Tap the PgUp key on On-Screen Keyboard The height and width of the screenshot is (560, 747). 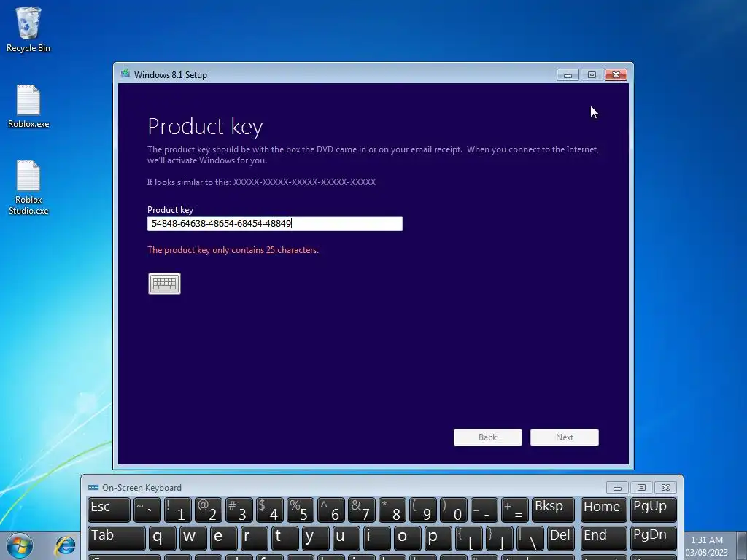click(653, 510)
